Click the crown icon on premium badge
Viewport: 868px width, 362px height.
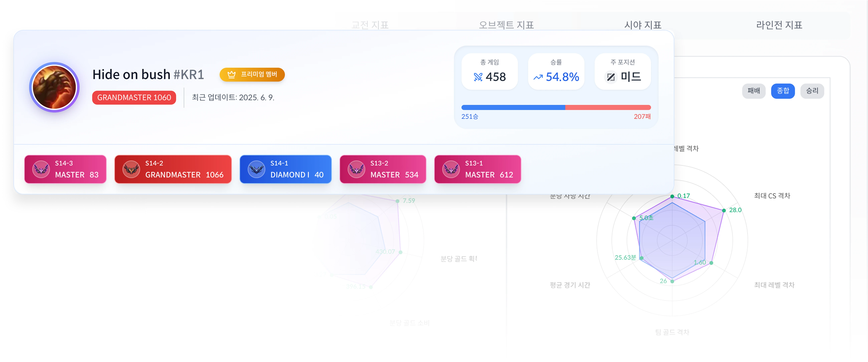pyautogui.click(x=232, y=74)
